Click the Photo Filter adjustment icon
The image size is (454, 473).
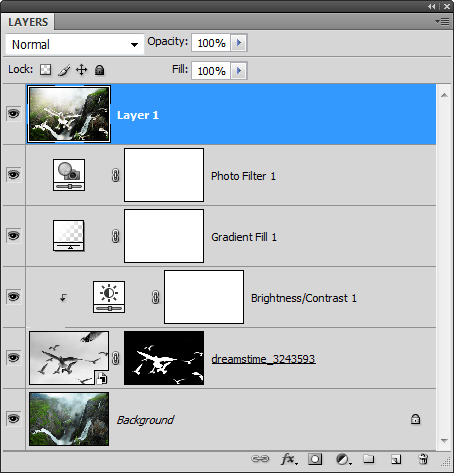[x=69, y=175]
